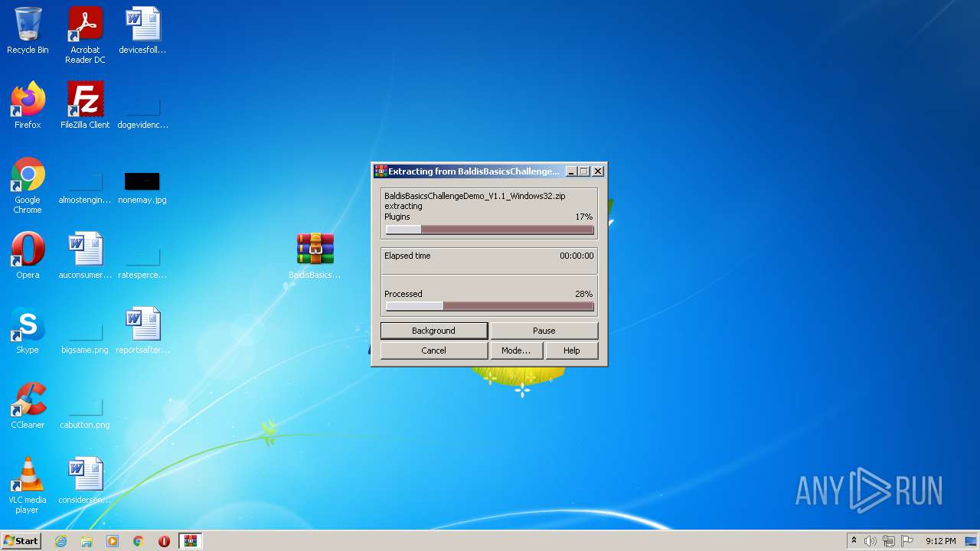Open the Windows Start menu

(x=21, y=541)
